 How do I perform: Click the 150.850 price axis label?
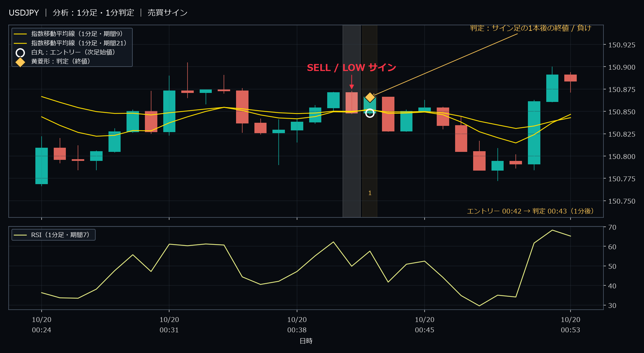tap(622, 112)
